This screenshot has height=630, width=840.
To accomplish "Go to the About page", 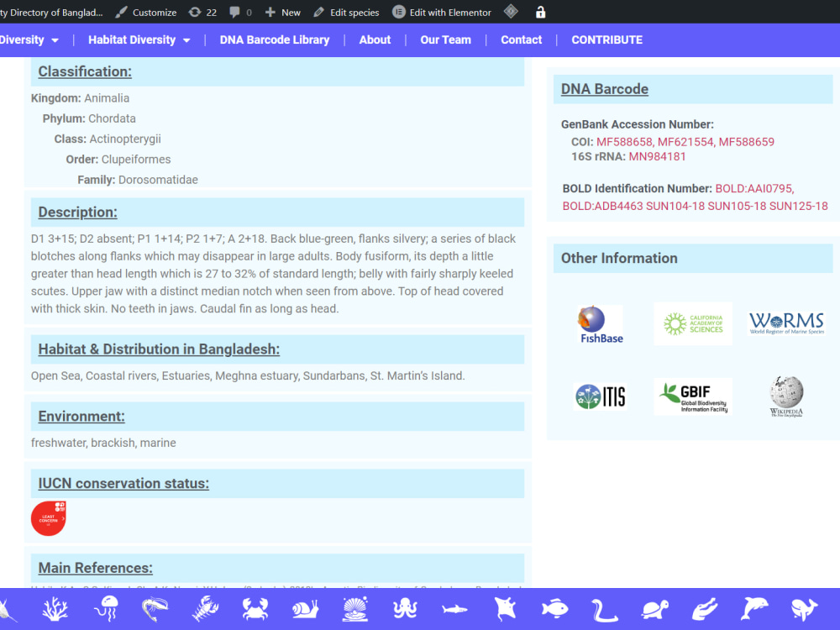I will [x=375, y=39].
